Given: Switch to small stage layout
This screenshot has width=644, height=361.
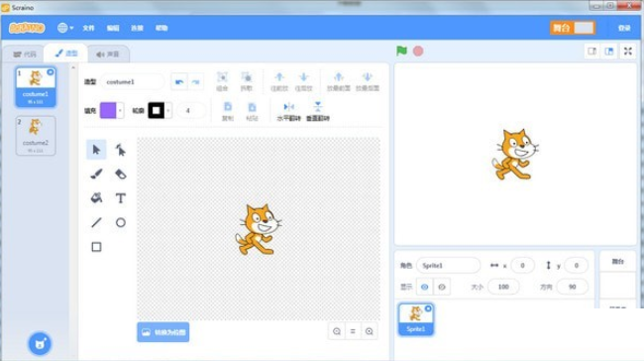Looking at the screenshot, I should tap(592, 52).
